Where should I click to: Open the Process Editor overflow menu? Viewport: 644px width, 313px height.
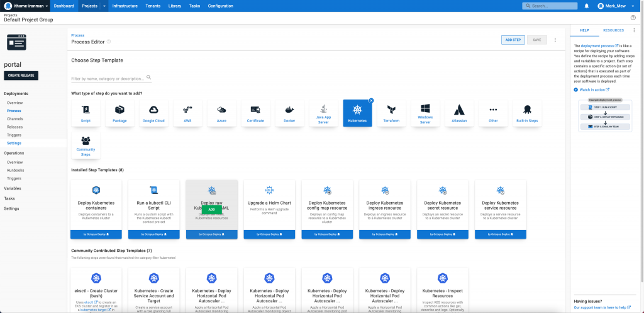click(x=555, y=40)
